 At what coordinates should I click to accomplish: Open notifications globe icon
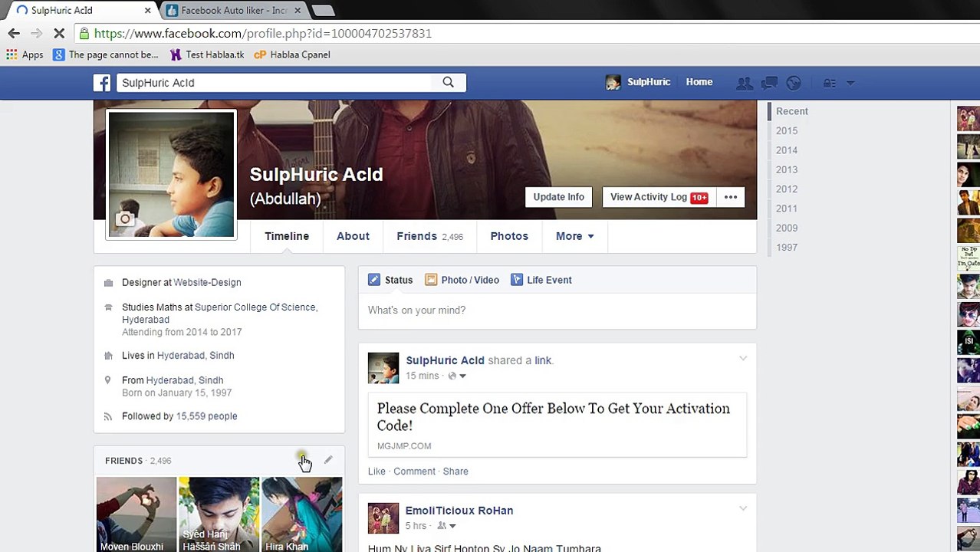click(x=794, y=83)
